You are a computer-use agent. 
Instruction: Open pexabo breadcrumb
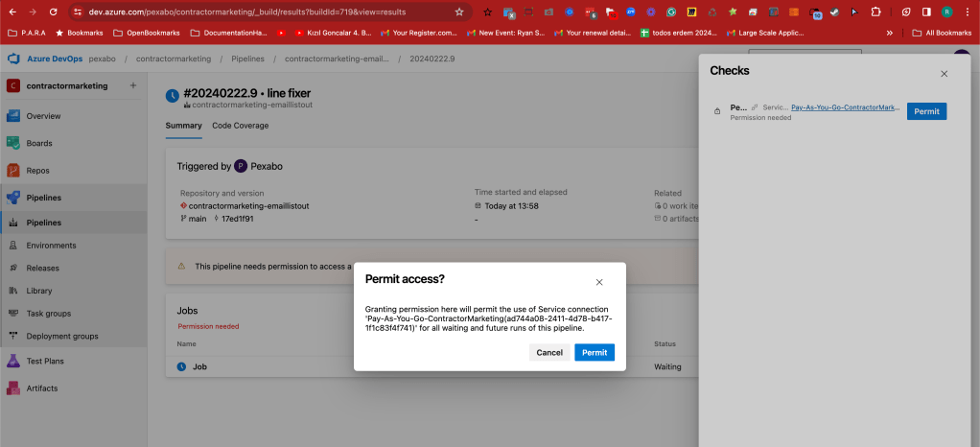pos(101,59)
